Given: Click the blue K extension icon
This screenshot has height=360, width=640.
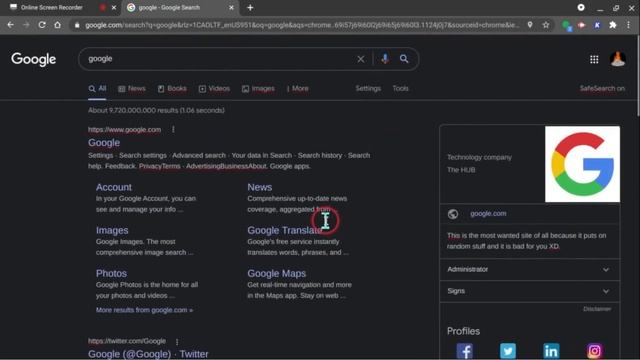Looking at the screenshot, I should tap(597, 25).
